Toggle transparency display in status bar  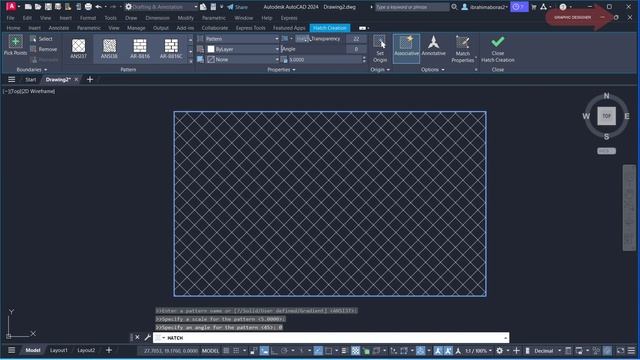point(356,351)
